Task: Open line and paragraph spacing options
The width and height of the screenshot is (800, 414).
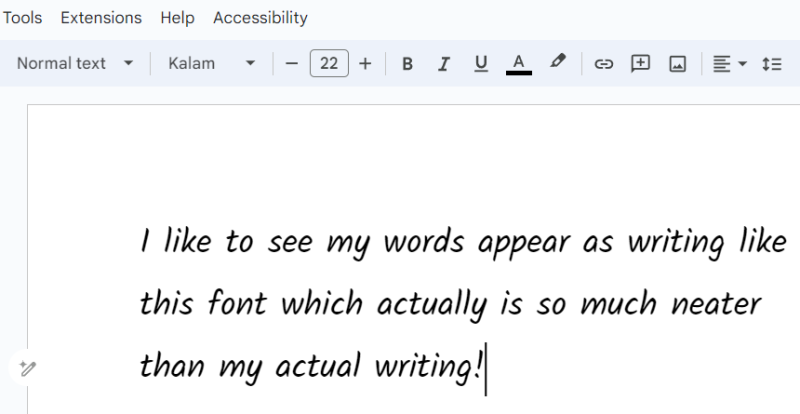Action: coord(772,64)
